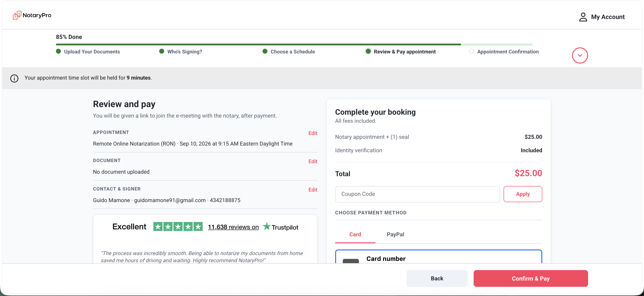Click the Remote Online Notarization appointment details

click(x=193, y=144)
